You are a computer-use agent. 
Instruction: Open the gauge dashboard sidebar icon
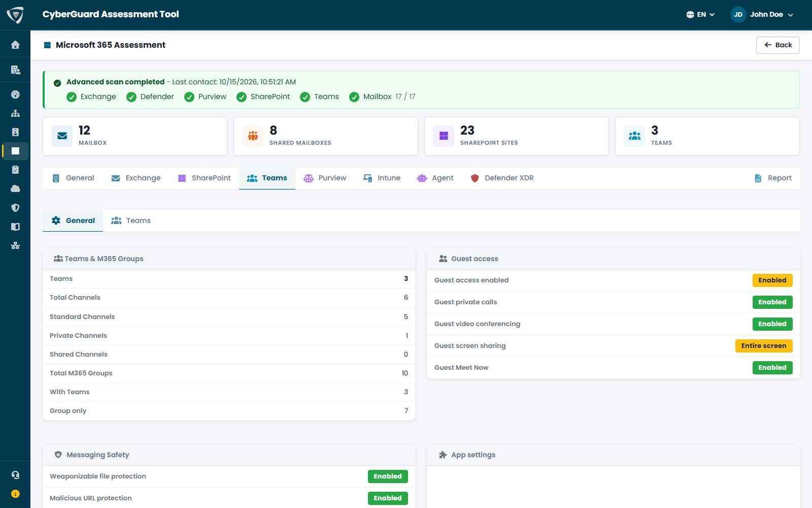click(x=15, y=94)
